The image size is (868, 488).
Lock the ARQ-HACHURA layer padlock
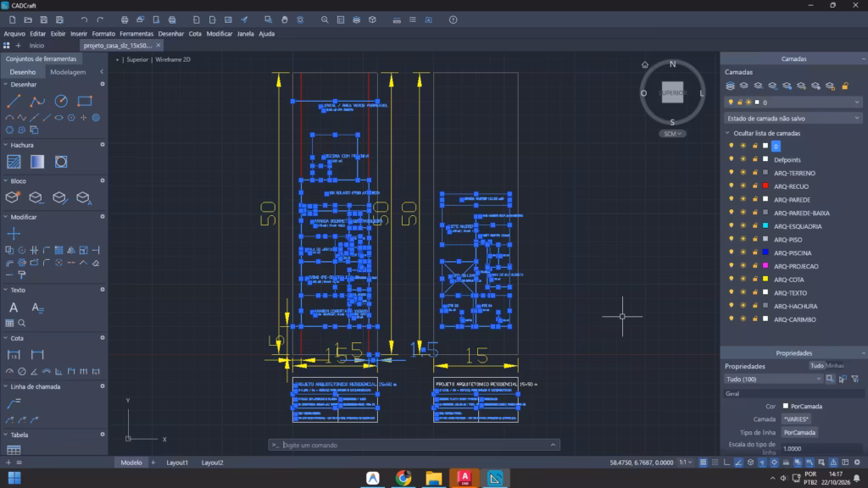pos(754,305)
